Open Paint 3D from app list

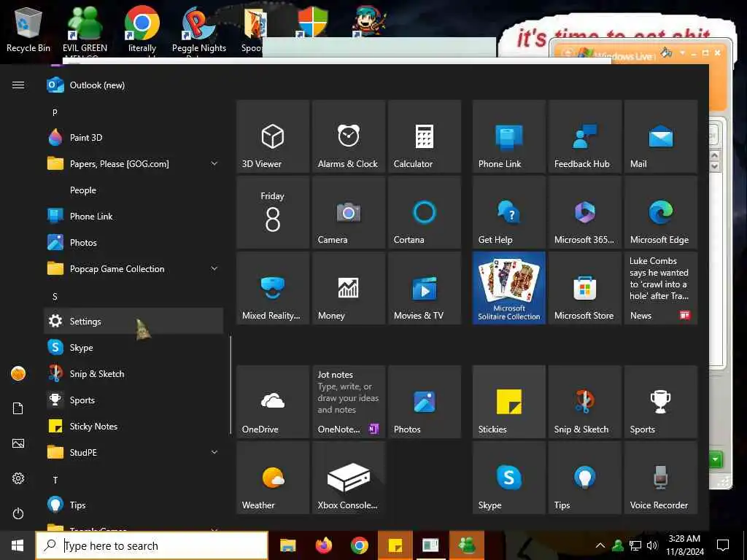(133, 138)
